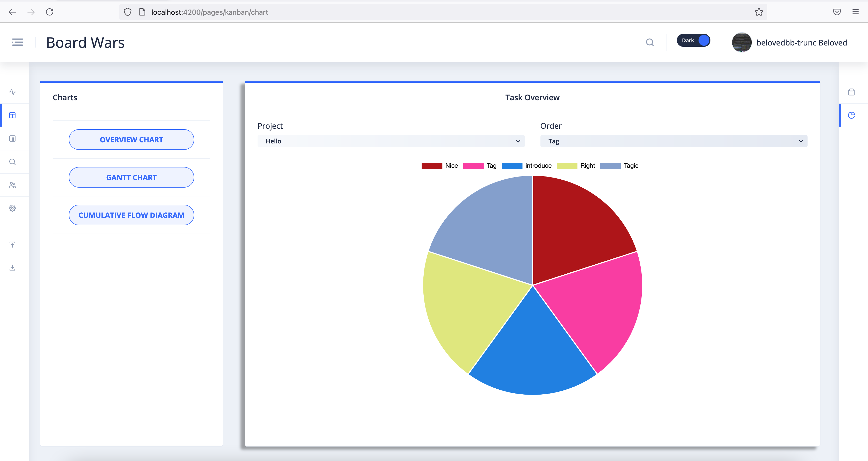Open the Project dropdown showing Hello
Viewport: 868px width, 461px height.
[x=391, y=141]
